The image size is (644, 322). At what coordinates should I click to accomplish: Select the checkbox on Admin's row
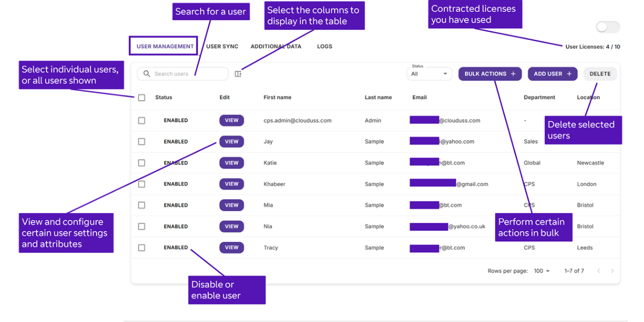click(x=142, y=120)
